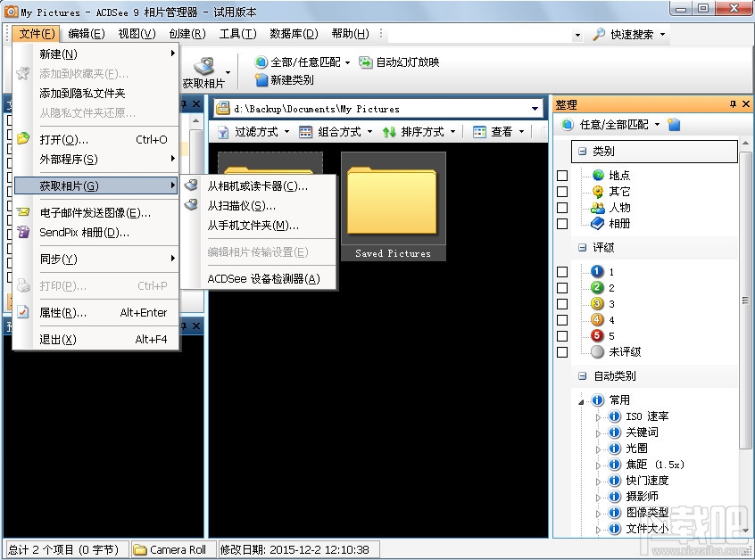Click the 快速搜索 magnifier icon
The height and width of the screenshot is (560, 755).
point(596,34)
